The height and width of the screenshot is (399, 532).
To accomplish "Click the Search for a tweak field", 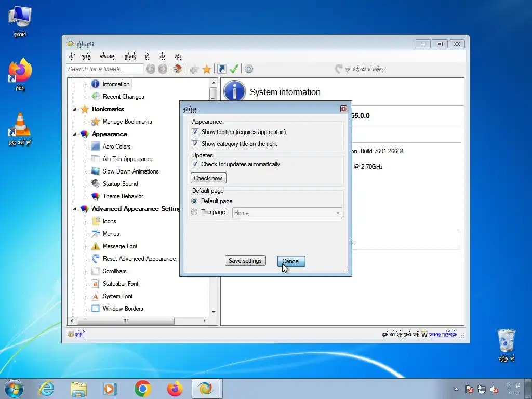I will 105,69.
